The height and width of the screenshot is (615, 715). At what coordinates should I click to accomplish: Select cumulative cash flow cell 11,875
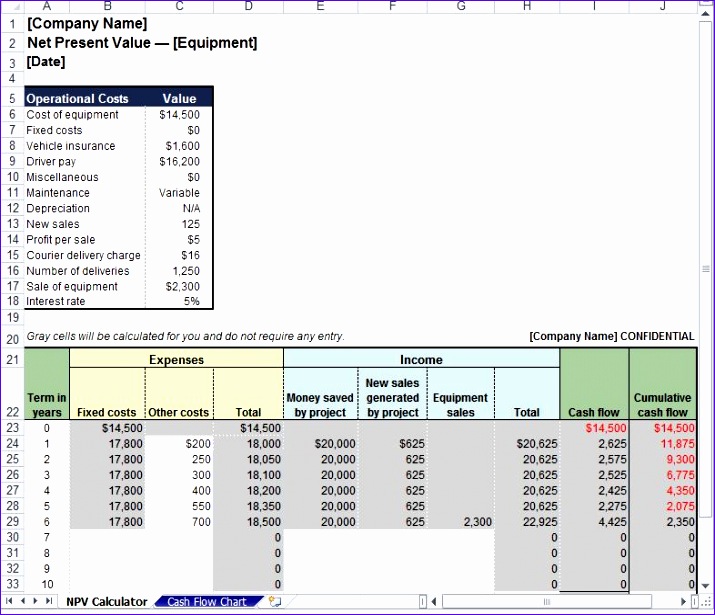point(663,444)
